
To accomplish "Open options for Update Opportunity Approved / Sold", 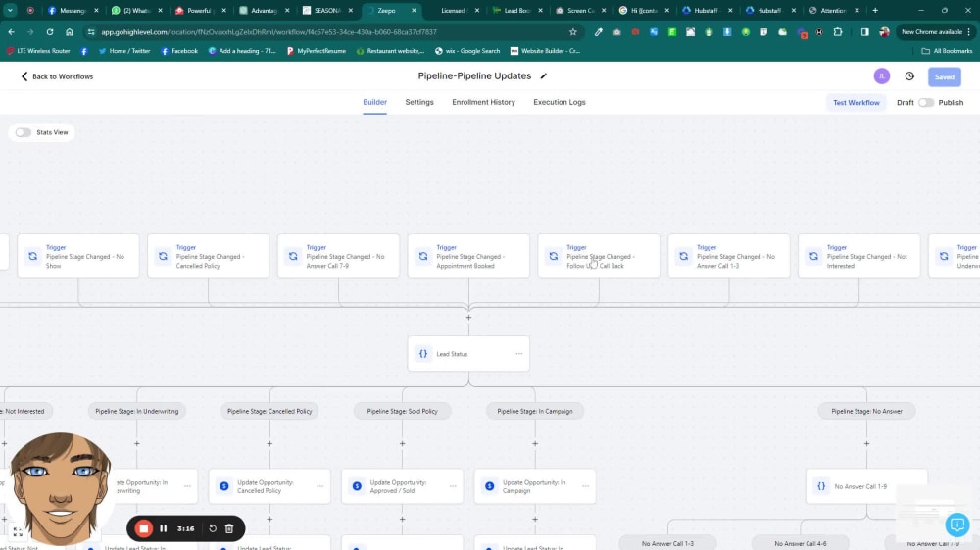I will 453,486.
